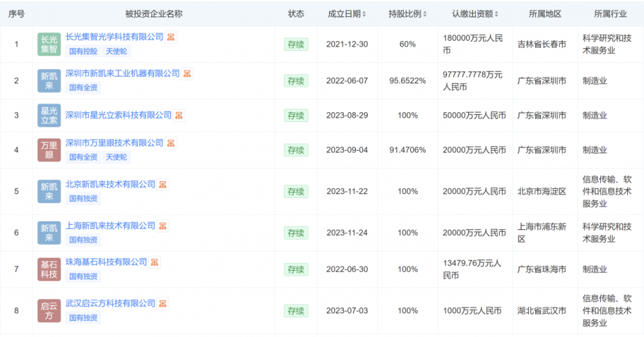Sort by the 持股比例 column arrows
This screenshot has width=644, height=337.
tap(425, 14)
